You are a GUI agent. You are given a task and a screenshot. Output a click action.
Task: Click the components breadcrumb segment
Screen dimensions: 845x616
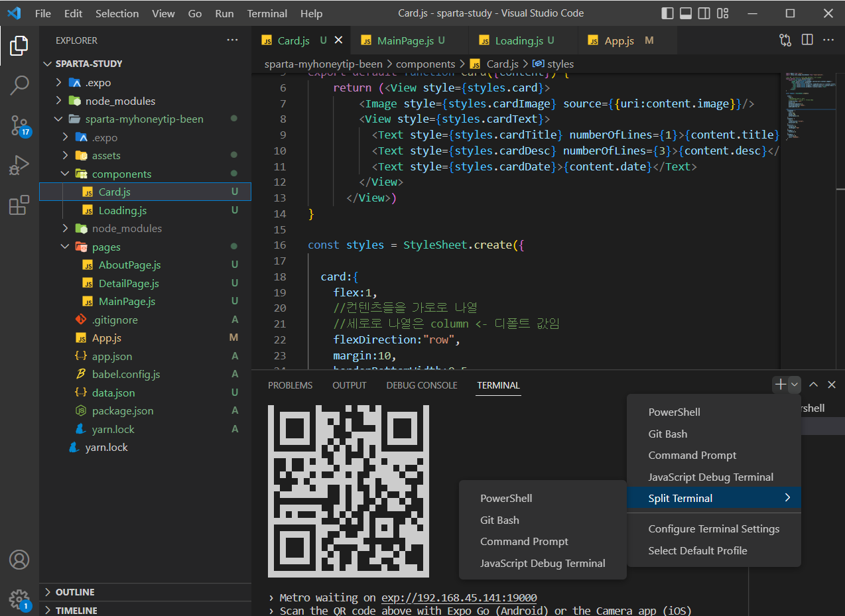425,64
